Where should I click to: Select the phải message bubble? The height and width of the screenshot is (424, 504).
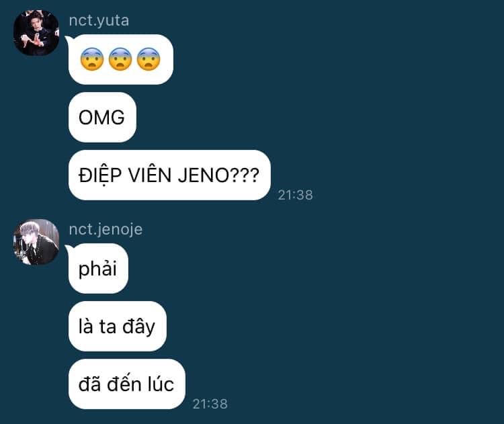coord(98,268)
